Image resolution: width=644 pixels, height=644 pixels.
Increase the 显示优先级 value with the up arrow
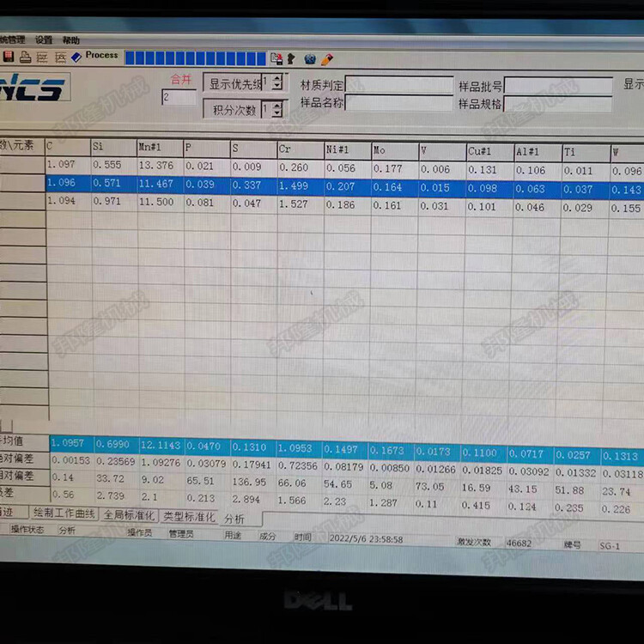tap(277, 78)
